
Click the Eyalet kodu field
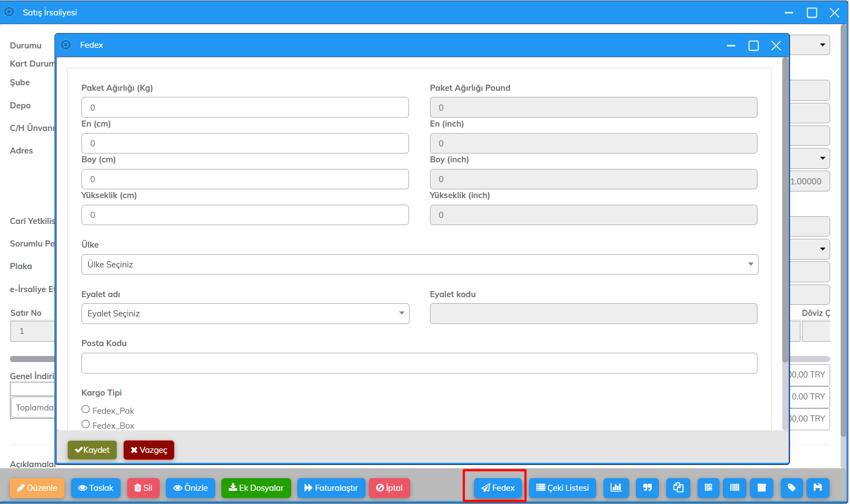(x=593, y=314)
